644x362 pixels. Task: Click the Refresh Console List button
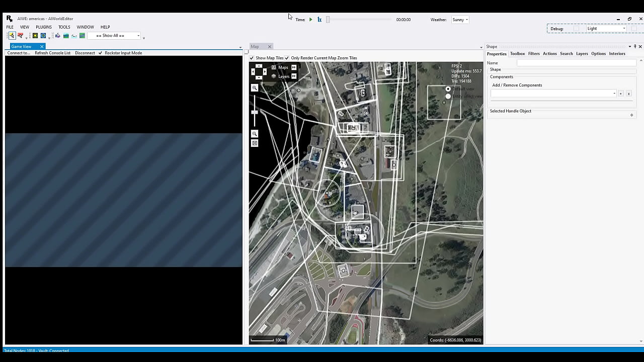(52, 53)
